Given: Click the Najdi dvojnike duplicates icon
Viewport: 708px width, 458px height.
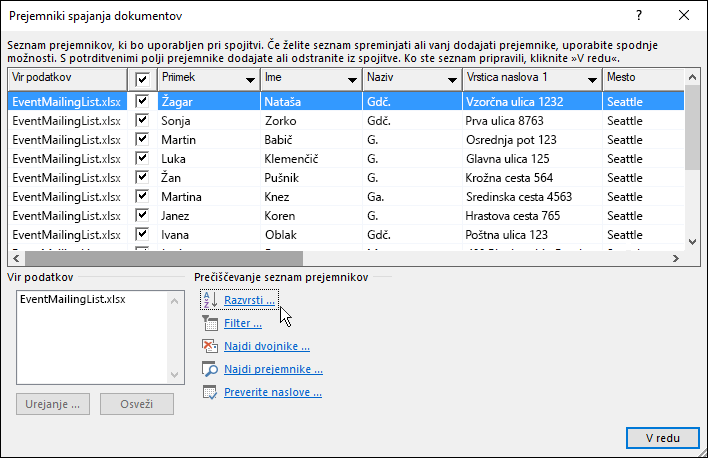Looking at the screenshot, I should (210, 346).
